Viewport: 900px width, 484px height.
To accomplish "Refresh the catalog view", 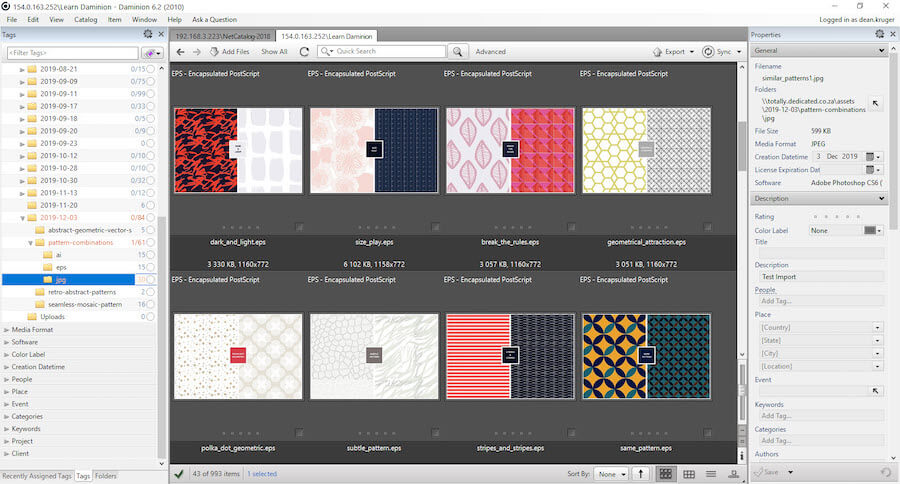I will 303,52.
